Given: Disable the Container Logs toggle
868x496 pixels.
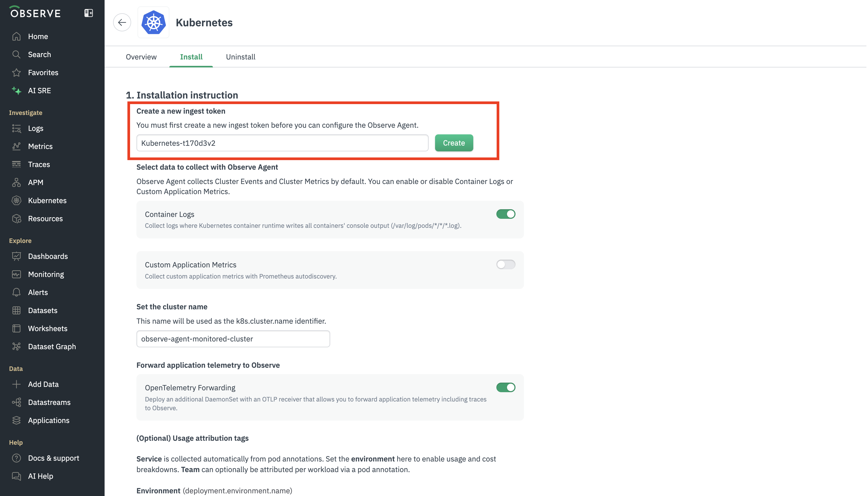Looking at the screenshot, I should coord(505,214).
